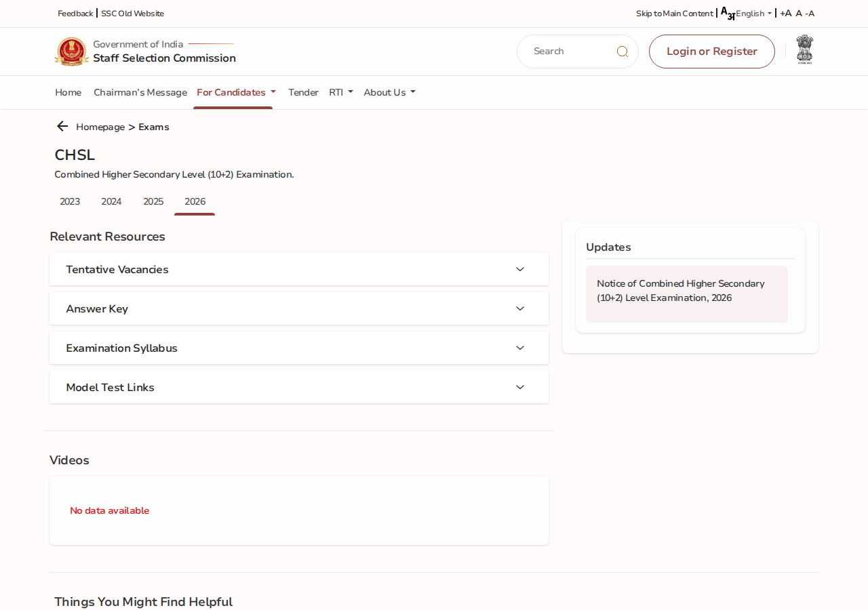Open the For Candidates menu
Screen dimensions: 868x610
point(236,92)
